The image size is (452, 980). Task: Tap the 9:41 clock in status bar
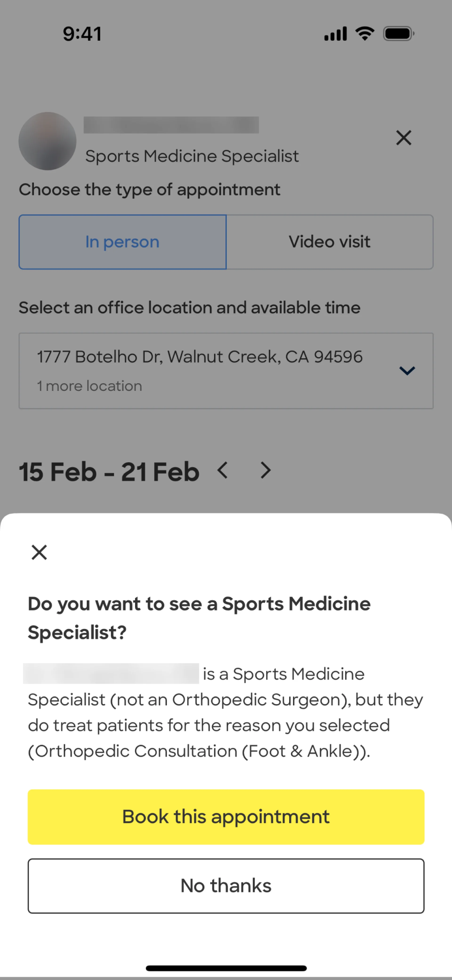tap(82, 33)
